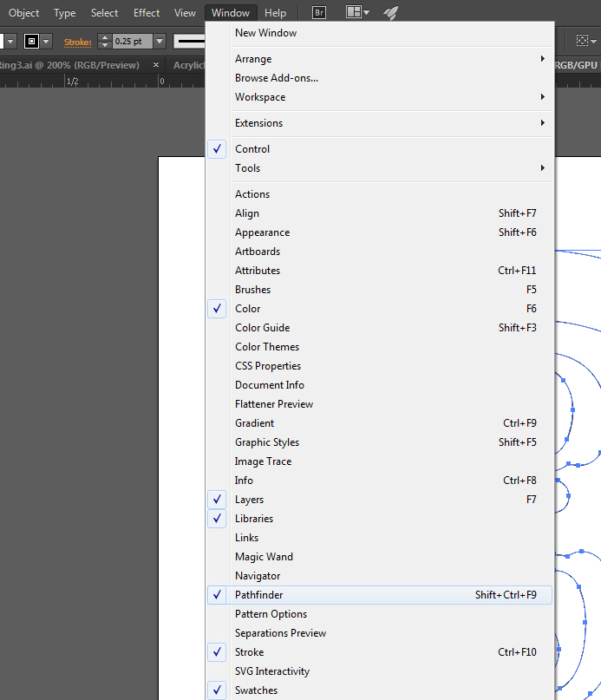
Task: Open the stroke swatch dropdown arrow
Action: 46,42
